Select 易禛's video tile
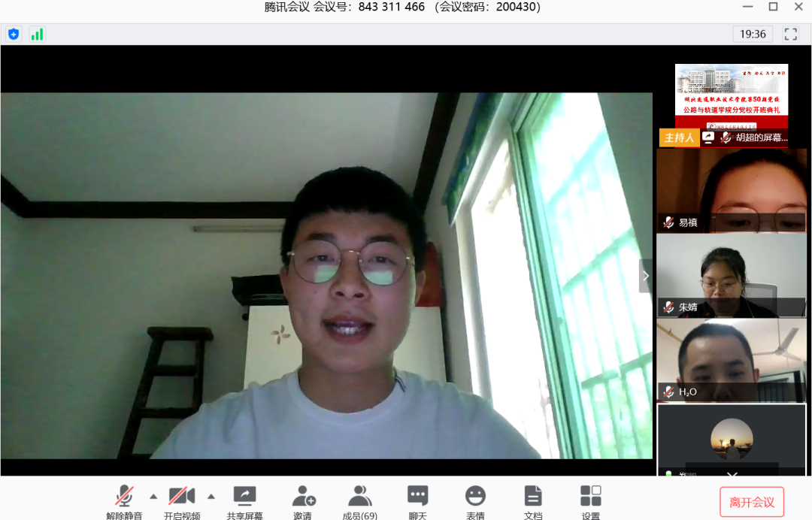The image size is (812, 520). [731, 190]
